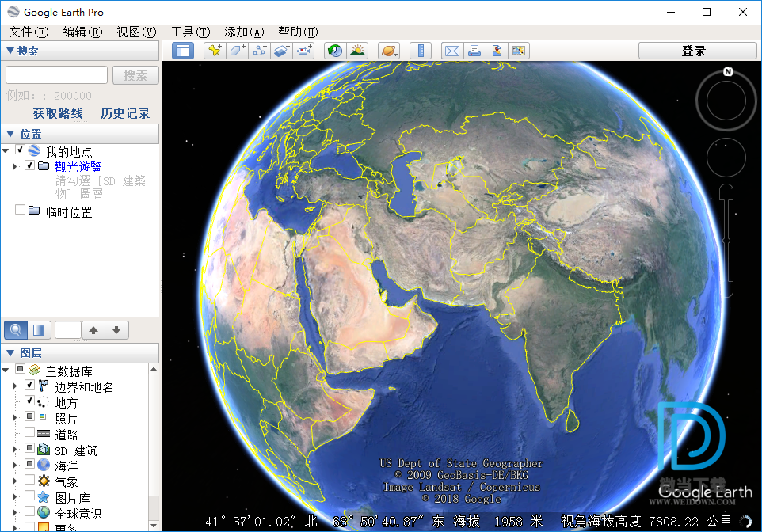Click the magnifier search-in-places button
Screen dimensions: 762x532
[x=16, y=330]
